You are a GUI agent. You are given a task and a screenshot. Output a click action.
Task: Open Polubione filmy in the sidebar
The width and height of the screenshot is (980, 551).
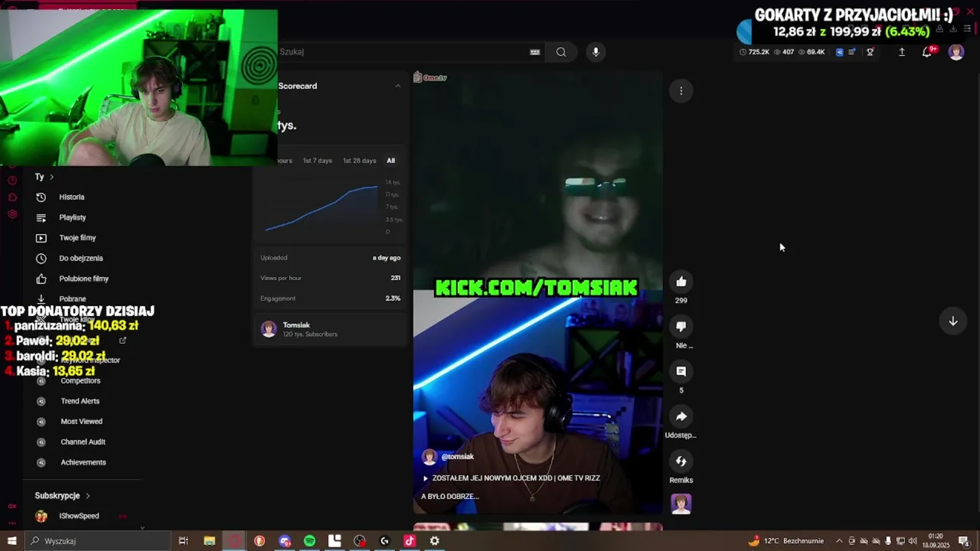click(x=83, y=279)
